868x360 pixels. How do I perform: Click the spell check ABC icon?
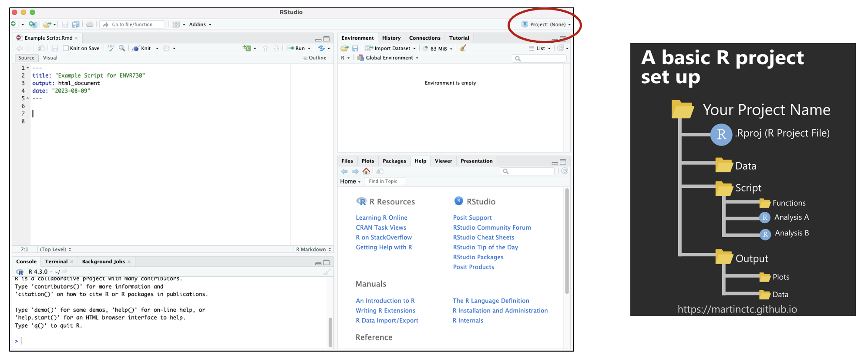click(111, 48)
